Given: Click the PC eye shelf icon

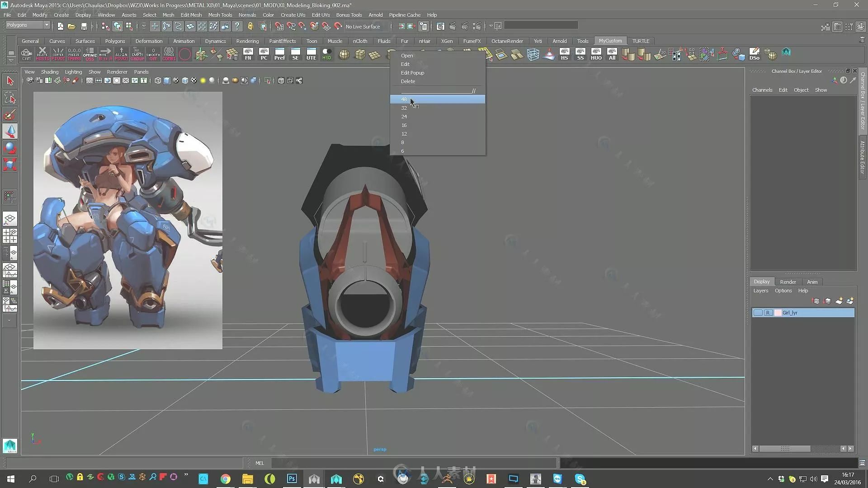Looking at the screenshot, I should [x=264, y=54].
